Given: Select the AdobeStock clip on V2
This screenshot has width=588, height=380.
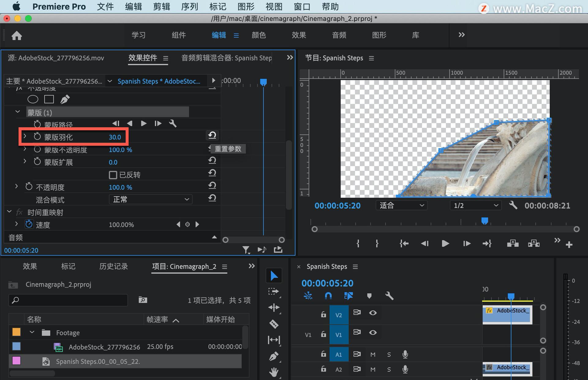Looking at the screenshot, I should [507, 315].
